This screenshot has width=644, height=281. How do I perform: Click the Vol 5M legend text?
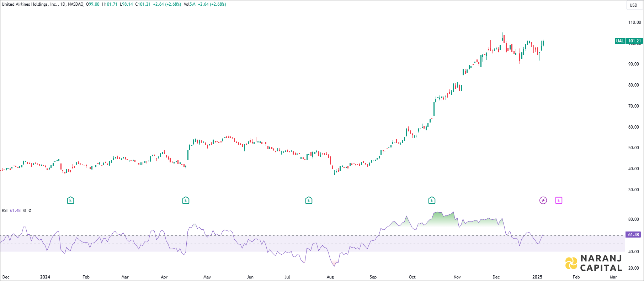pos(190,4)
